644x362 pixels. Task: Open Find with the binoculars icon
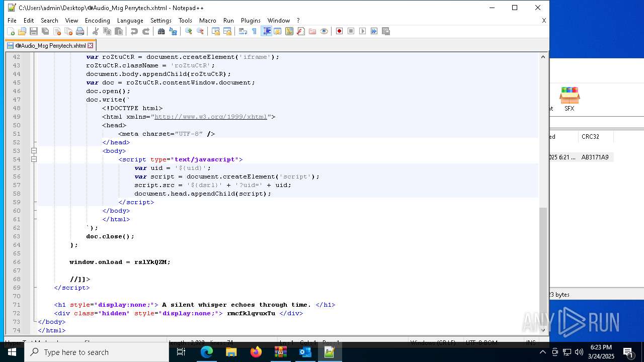162,31
